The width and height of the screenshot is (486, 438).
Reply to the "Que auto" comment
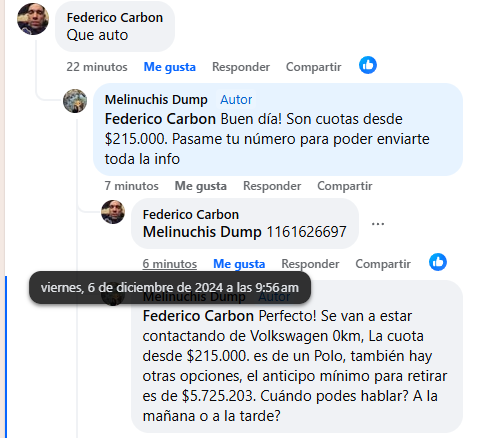coord(241,67)
